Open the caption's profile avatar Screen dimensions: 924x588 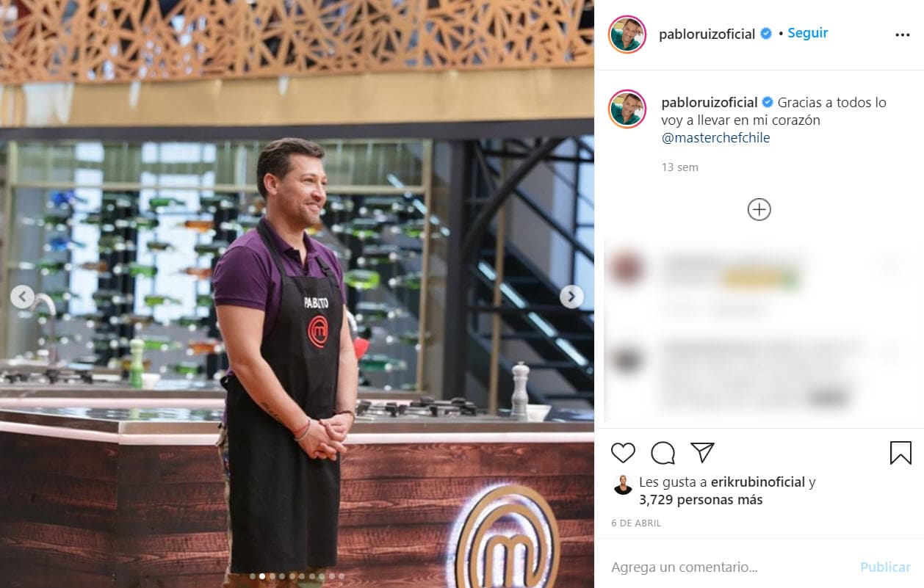[627, 109]
